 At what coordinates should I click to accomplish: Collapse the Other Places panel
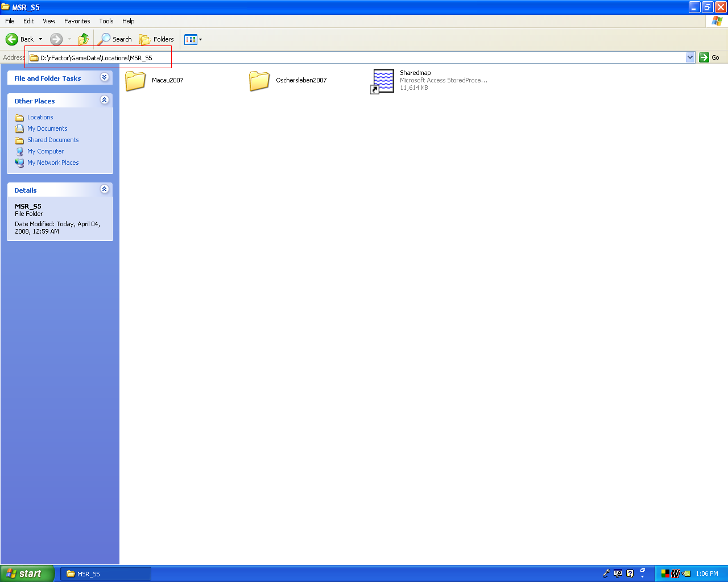click(105, 100)
